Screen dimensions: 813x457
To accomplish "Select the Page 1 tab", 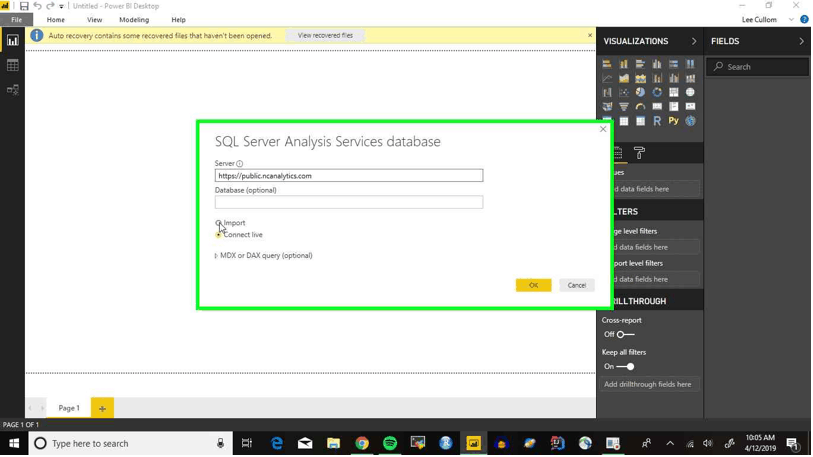I will point(69,408).
